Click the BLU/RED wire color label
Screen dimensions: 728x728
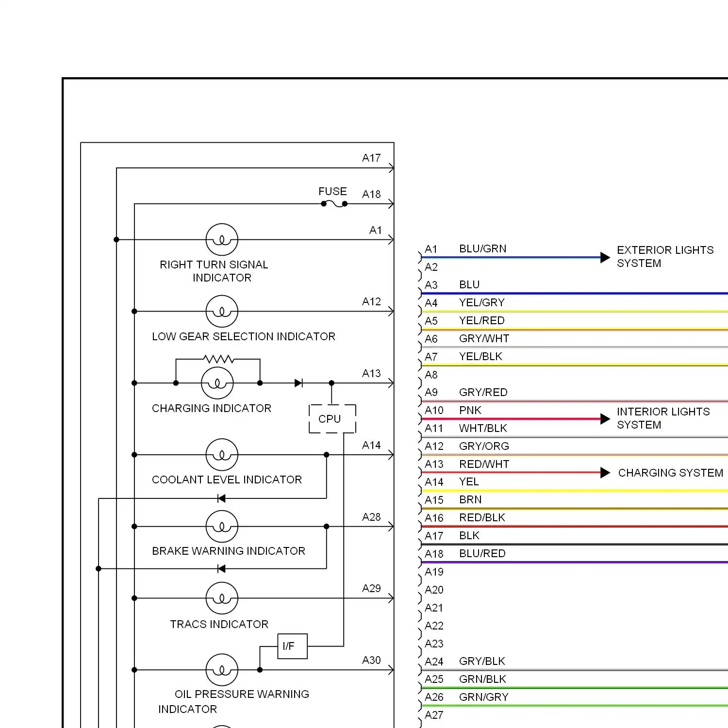click(x=482, y=554)
